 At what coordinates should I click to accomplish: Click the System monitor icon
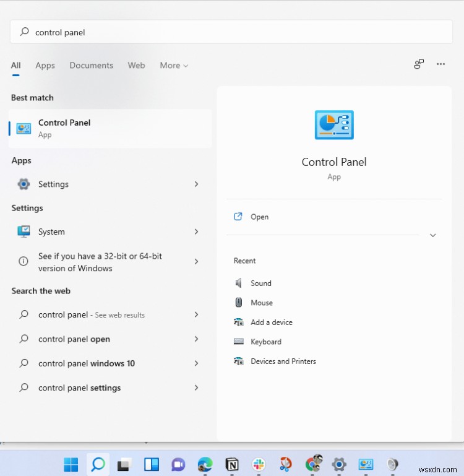click(24, 232)
